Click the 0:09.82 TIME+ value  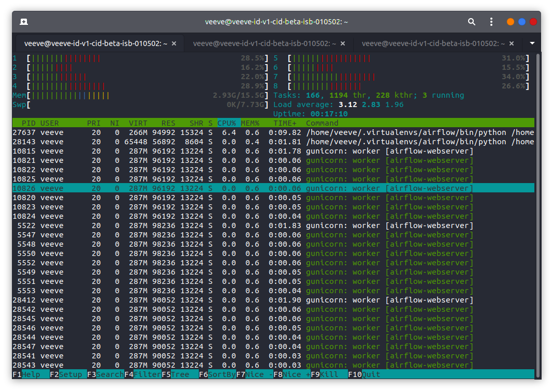285,132
